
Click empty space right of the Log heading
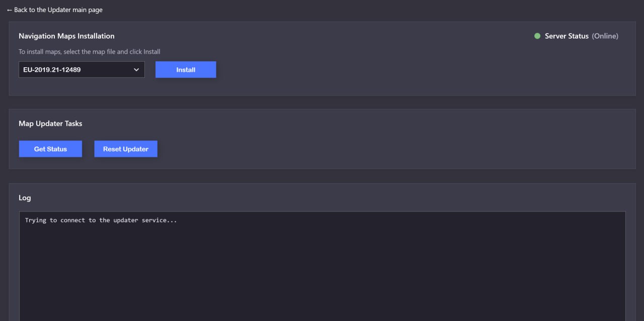click(302, 198)
